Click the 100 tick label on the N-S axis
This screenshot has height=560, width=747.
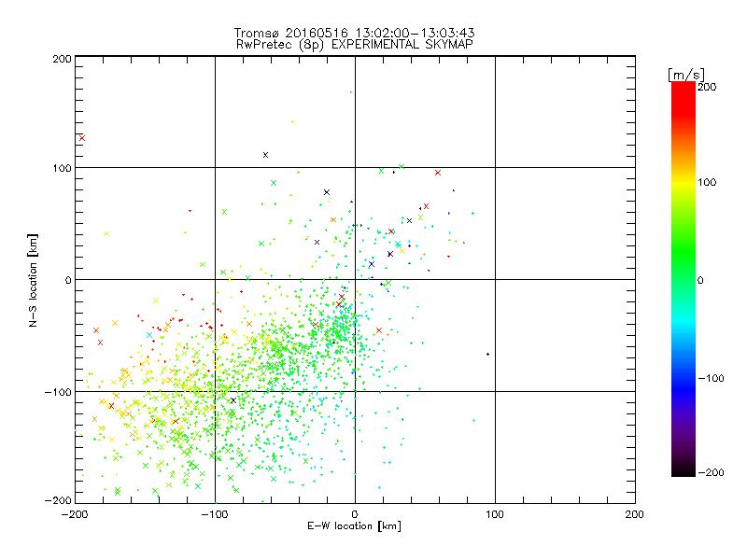tap(62, 168)
